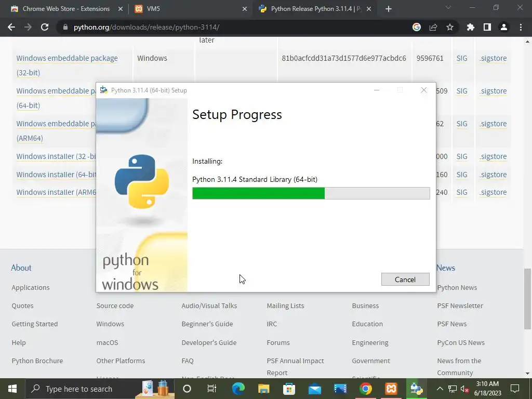Close the Python Release tab
Screen dimensions: 532x399
369,9
